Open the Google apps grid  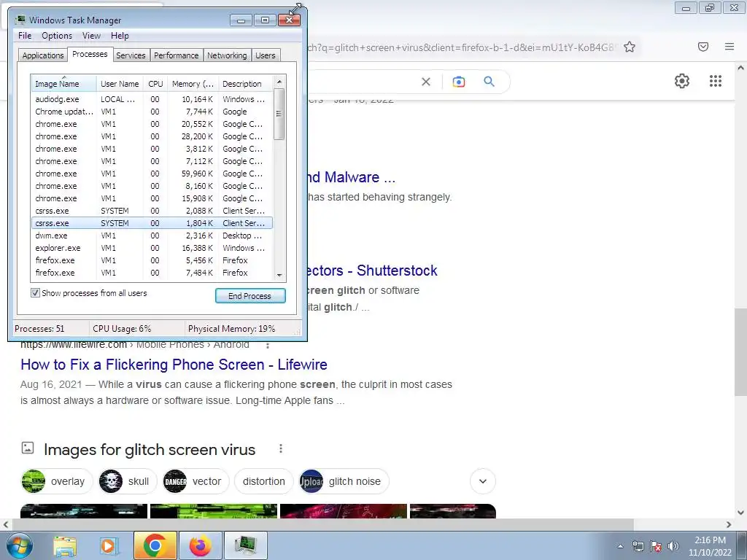point(716,81)
